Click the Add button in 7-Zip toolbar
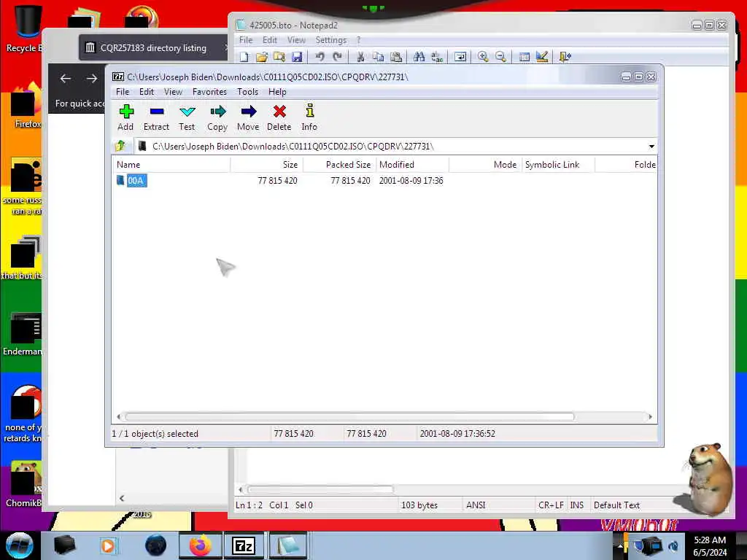The width and height of the screenshot is (747, 560). (x=125, y=117)
